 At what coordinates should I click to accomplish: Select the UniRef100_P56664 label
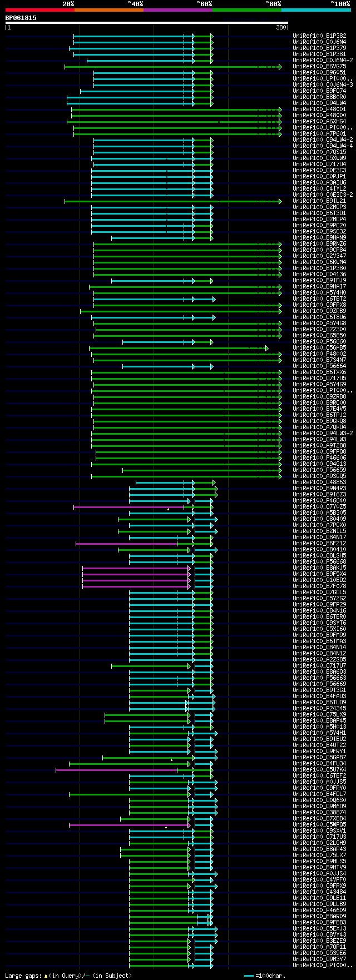pyautogui.click(x=319, y=366)
